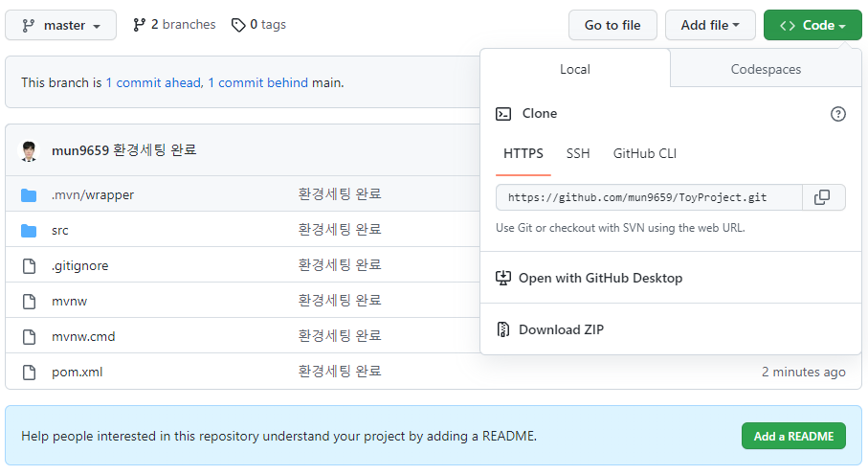View the 2 branches link

174,24
